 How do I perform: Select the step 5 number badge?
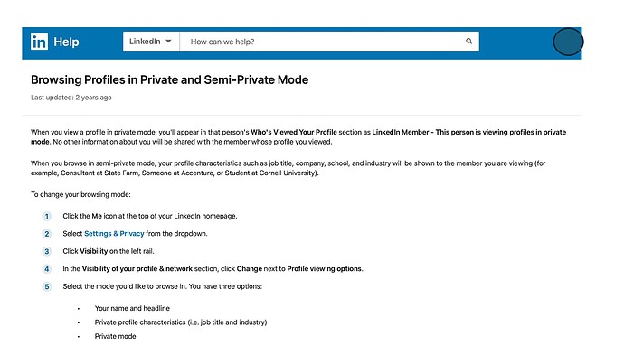47,286
